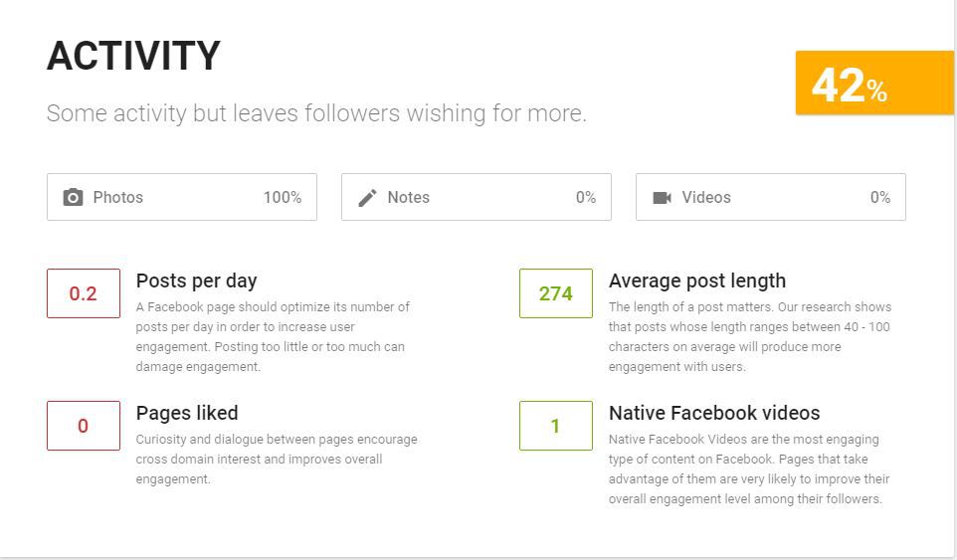
Task: Select the Videos 0% box
Action: coord(771,197)
